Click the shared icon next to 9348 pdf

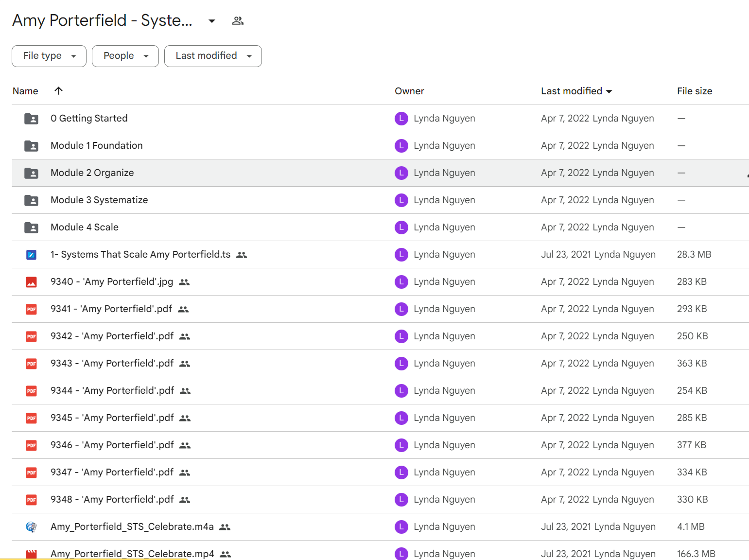(185, 500)
